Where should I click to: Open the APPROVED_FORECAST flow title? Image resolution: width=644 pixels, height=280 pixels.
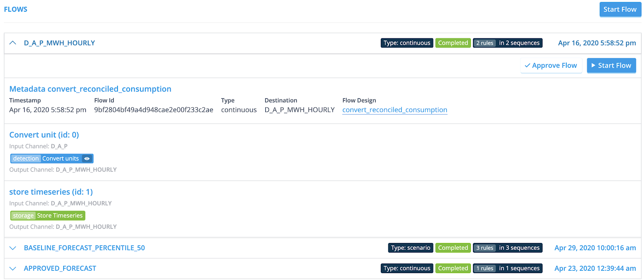[x=60, y=268]
